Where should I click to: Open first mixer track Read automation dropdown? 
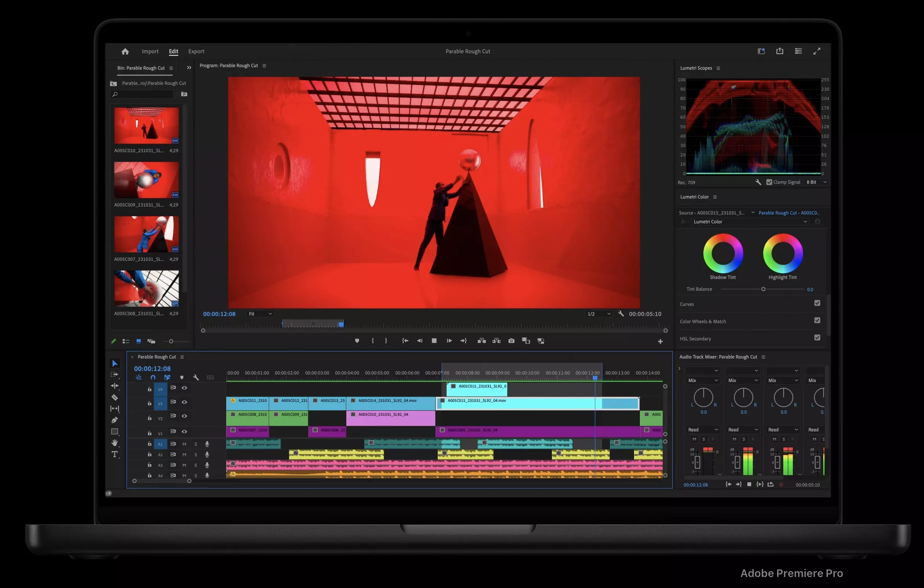[703, 430]
